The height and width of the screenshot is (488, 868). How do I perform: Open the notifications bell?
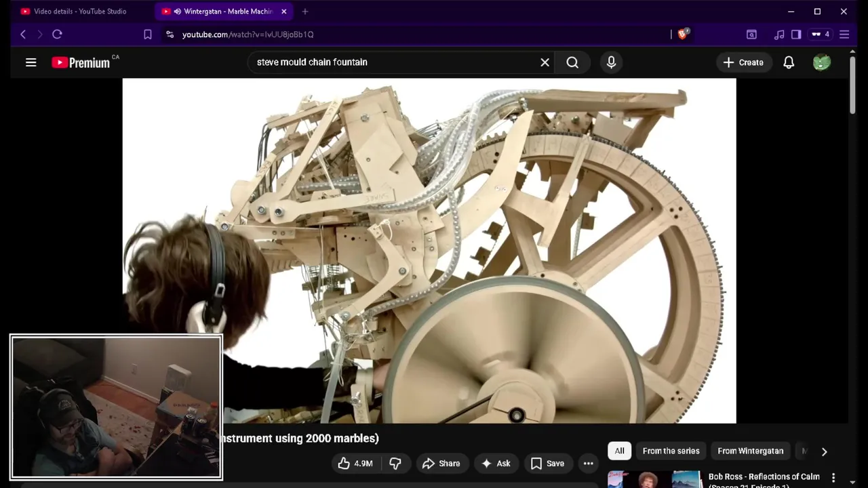pyautogui.click(x=789, y=62)
